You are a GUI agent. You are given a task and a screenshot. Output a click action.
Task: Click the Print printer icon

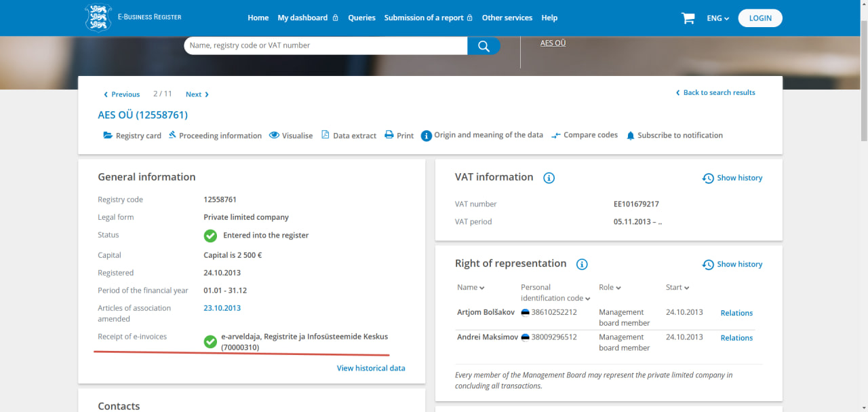click(389, 134)
